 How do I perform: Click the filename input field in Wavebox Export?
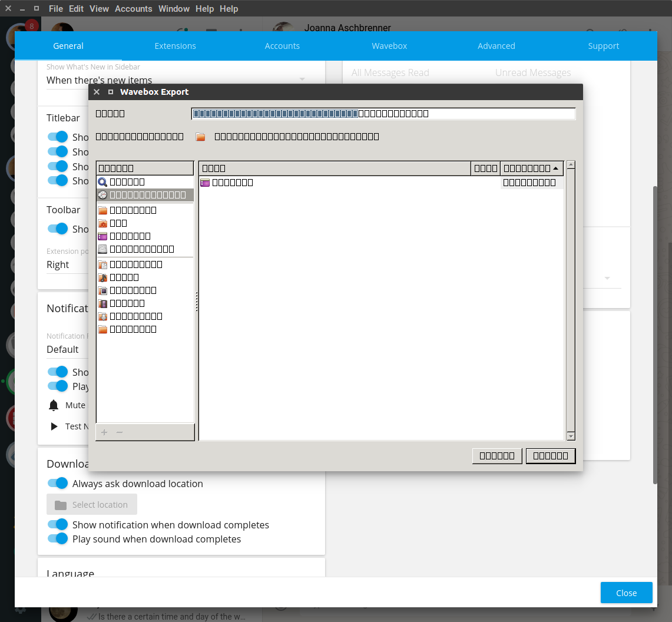click(383, 113)
